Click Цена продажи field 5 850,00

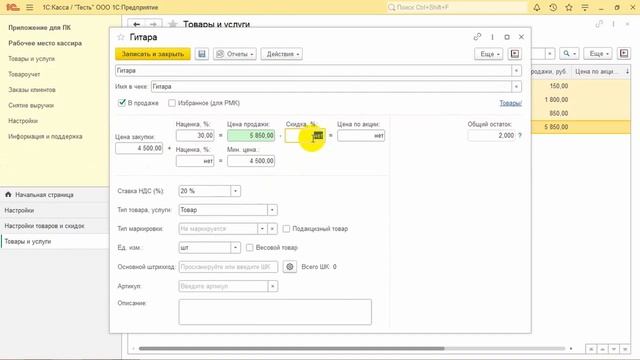251,136
